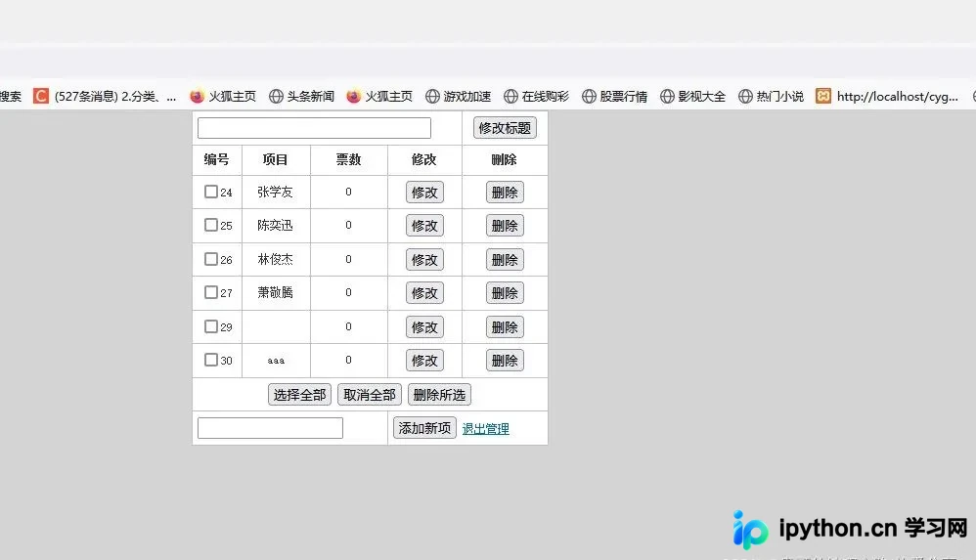Tick the checkbox for row 30
The height and width of the screenshot is (560, 976).
(x=211, y=360)
